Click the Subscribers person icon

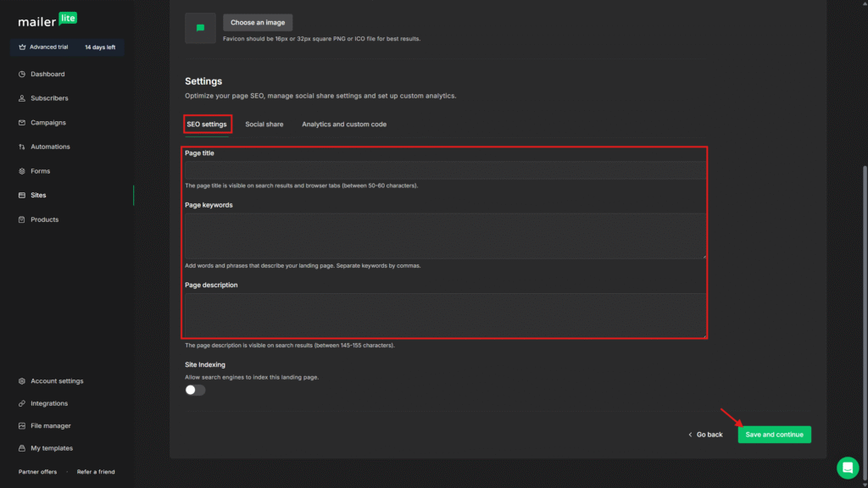pyautogui.click(x=22, y=98)
